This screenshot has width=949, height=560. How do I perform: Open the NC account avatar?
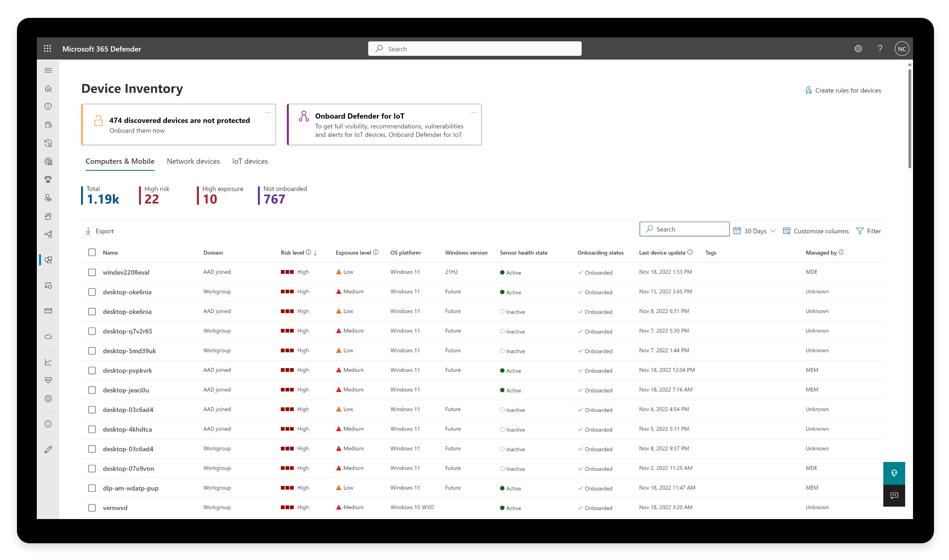click(x=902, y=49)
